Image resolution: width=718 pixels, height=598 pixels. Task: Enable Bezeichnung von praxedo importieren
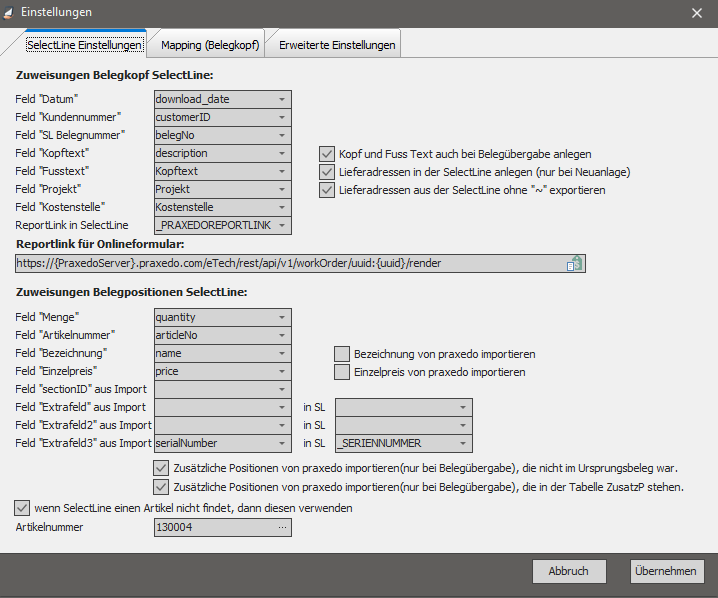342,354
